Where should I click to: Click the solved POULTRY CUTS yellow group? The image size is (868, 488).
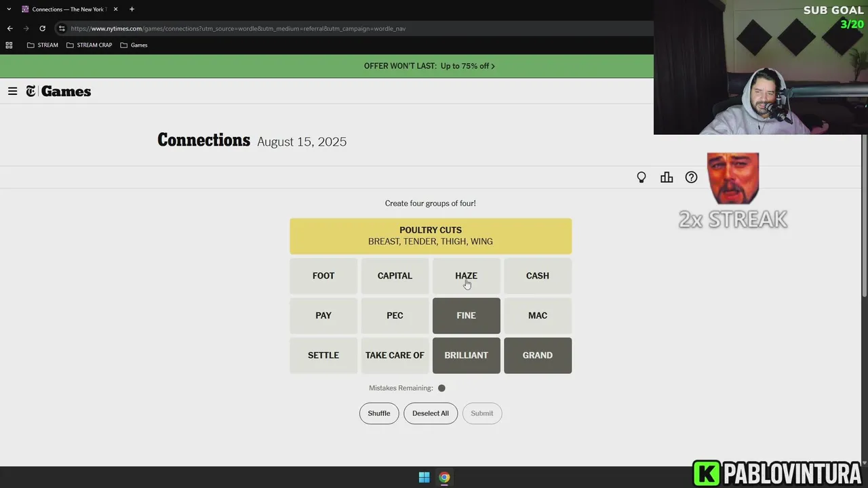point(431,236)
